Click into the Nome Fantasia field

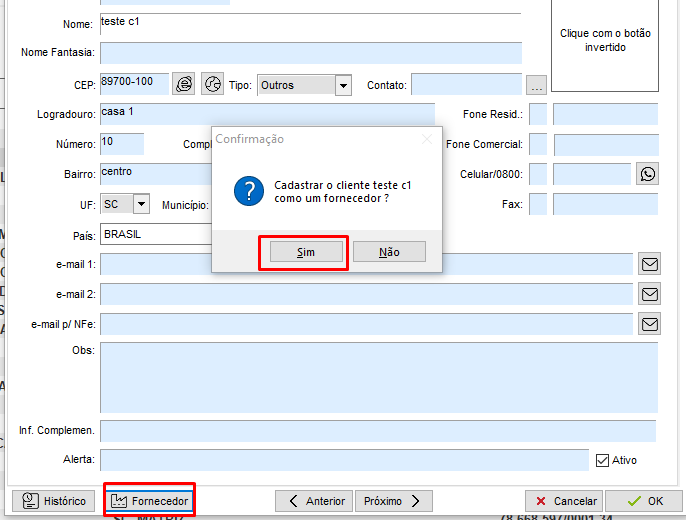point(310,53)
